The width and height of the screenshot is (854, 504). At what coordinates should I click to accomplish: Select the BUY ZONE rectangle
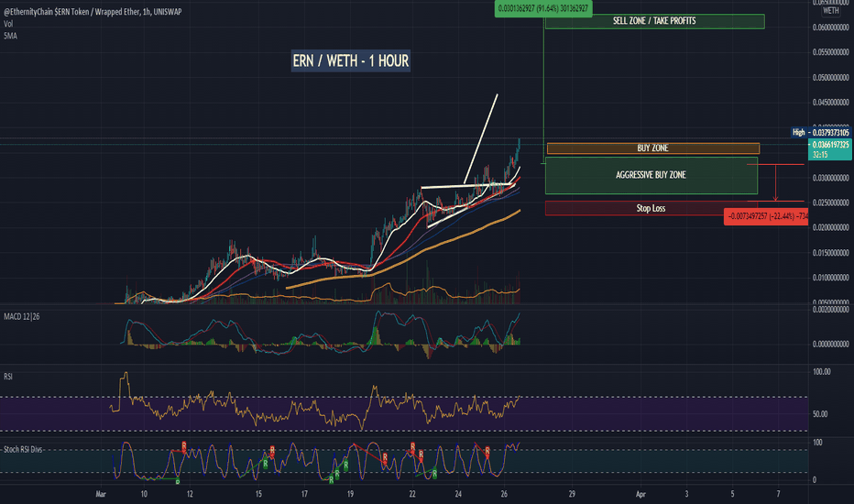pyautogui.click(x=653, y=148)
